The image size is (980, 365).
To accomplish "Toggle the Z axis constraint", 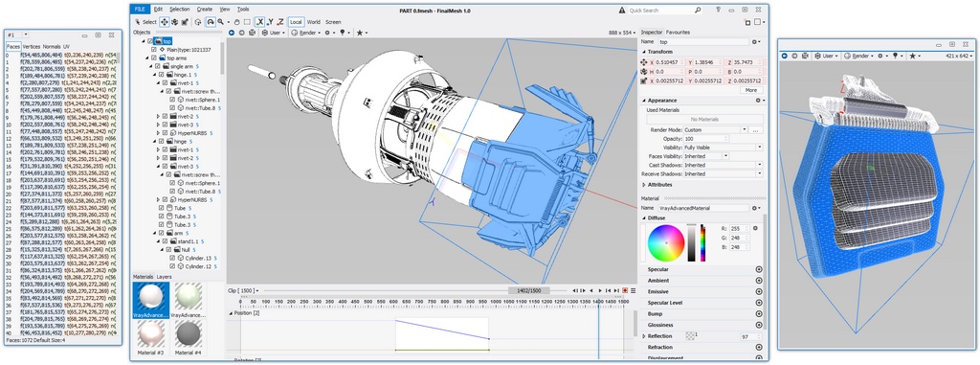I will click(x=280, y=22).
